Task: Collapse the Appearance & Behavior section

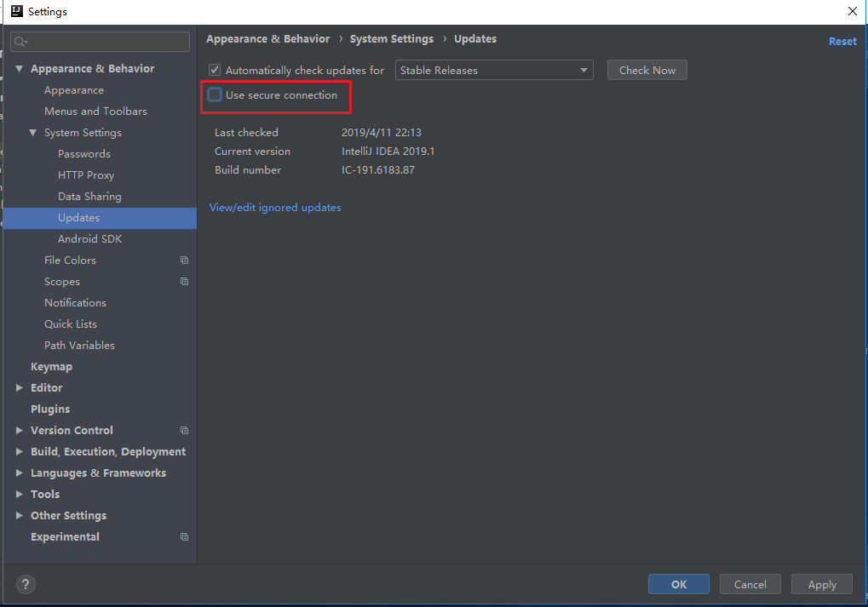Action: point(20,69)
